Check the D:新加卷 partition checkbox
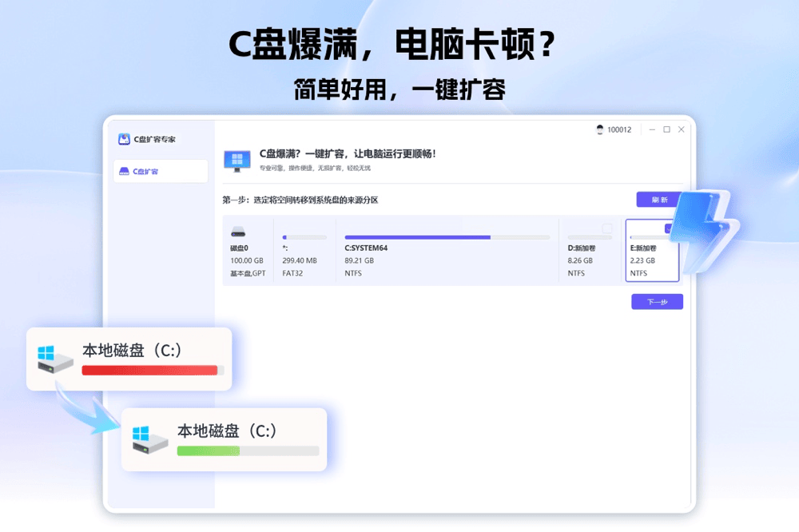 (607, 228)
